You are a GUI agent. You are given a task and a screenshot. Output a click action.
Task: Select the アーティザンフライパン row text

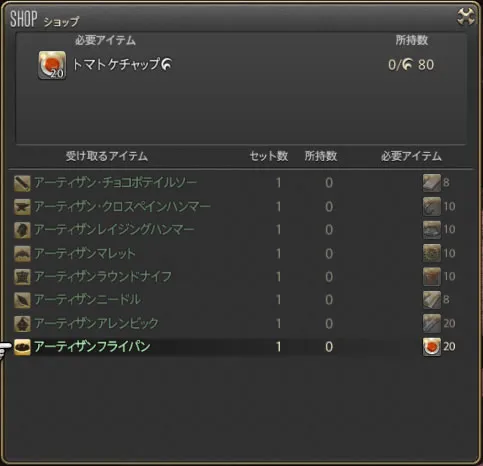click(x=92, y=347)
